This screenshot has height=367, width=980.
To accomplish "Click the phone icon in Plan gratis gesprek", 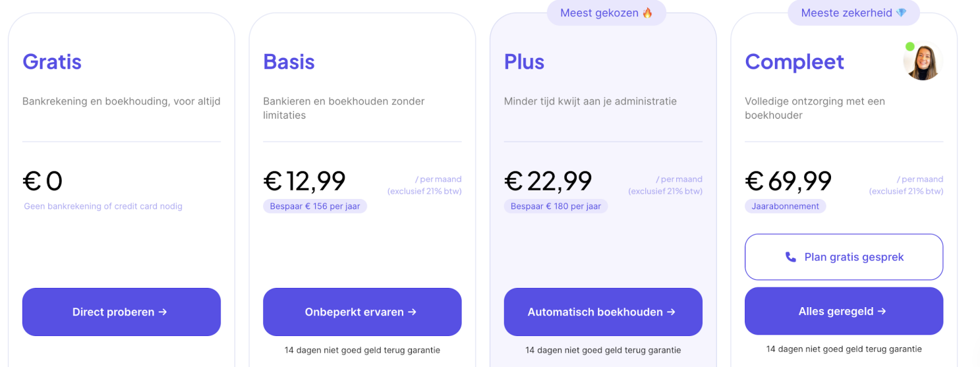I will click(x=791, y=257).
